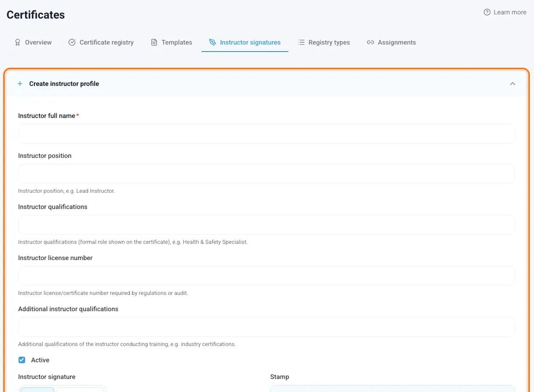Click the Registry types list icon
Viewport: 534px width, 392px height.
click(301, 42)
